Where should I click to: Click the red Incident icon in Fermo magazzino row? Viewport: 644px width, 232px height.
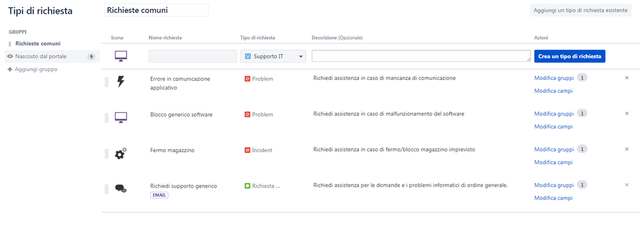(x=247, y=150)
